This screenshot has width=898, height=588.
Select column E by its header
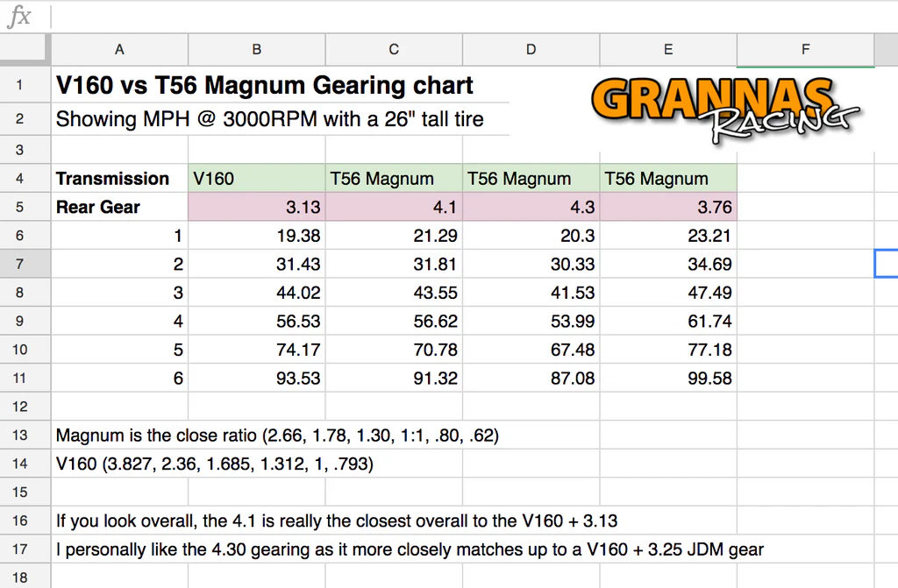668,50
